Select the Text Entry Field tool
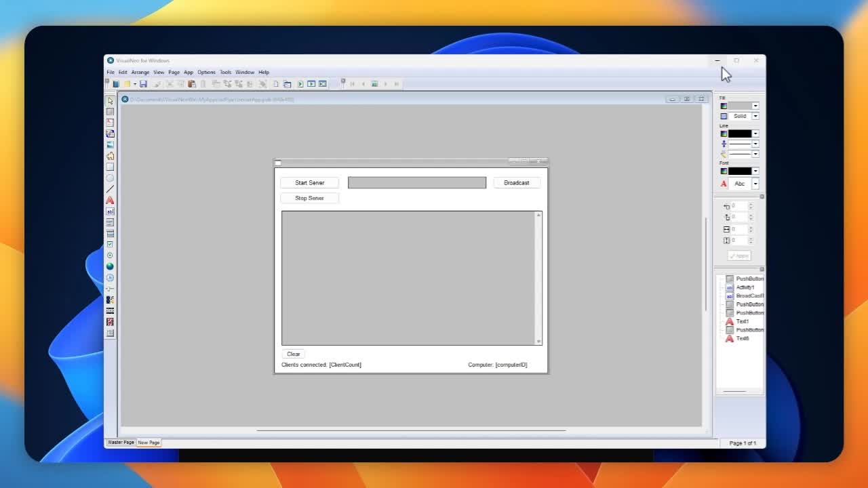This screenshot has height=488, width=868. coord(110,211)
